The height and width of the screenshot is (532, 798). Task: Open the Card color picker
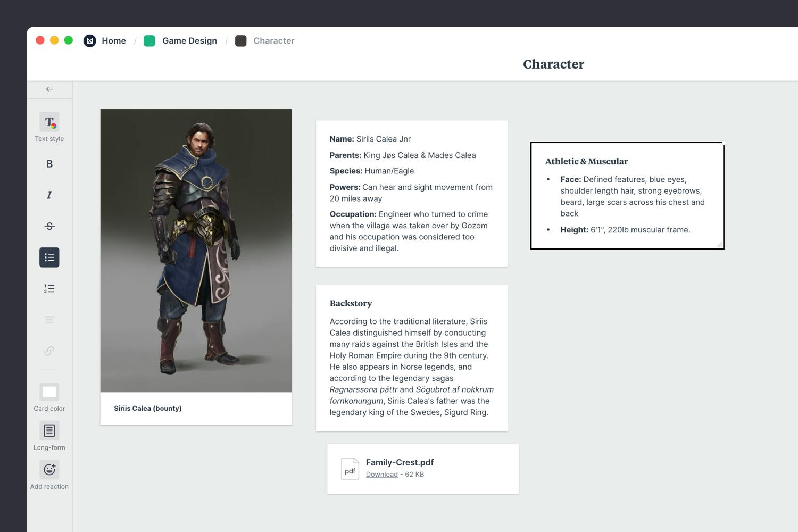[49, 392]
